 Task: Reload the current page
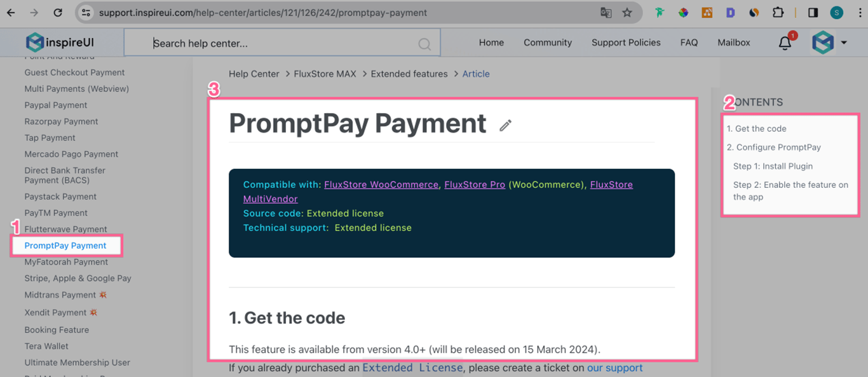(x=58, y=13)
